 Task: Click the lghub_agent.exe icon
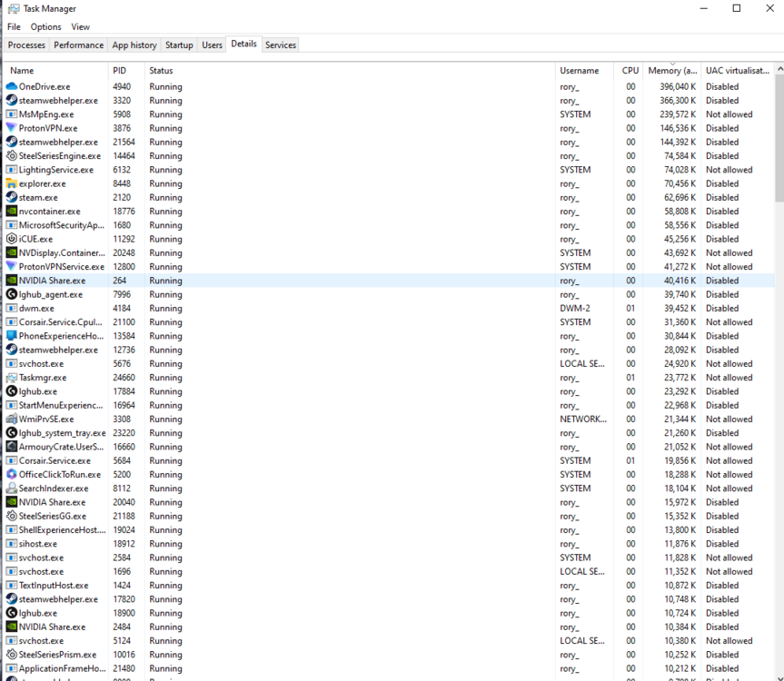[12, 294]
